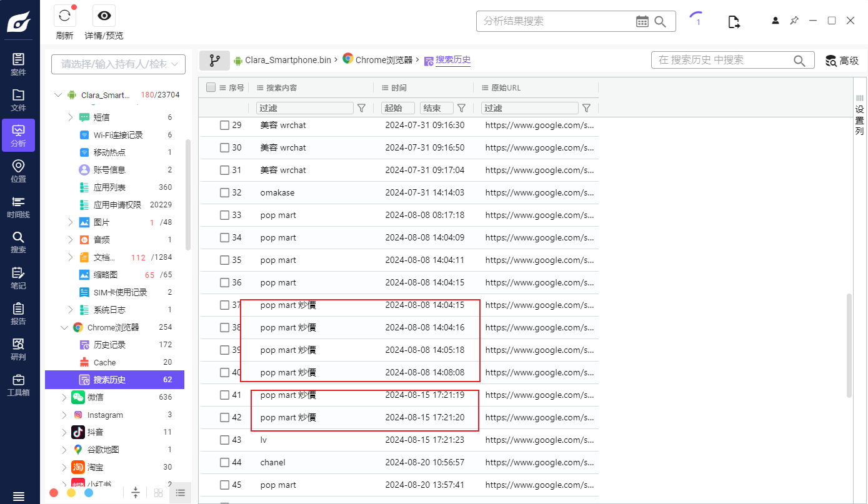Open the 设置列 column settings panel
Viewport: 868px width, 504px height.
pyautogui.click(x=860, y=115)
